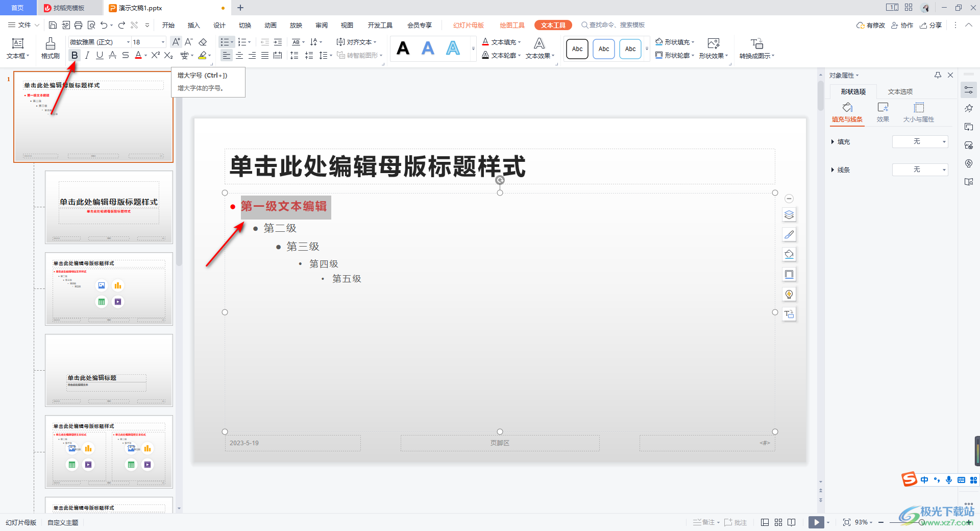Apply subscript to selected text
The height and width of the screenshot is (531, 980).
pos(168,55)
